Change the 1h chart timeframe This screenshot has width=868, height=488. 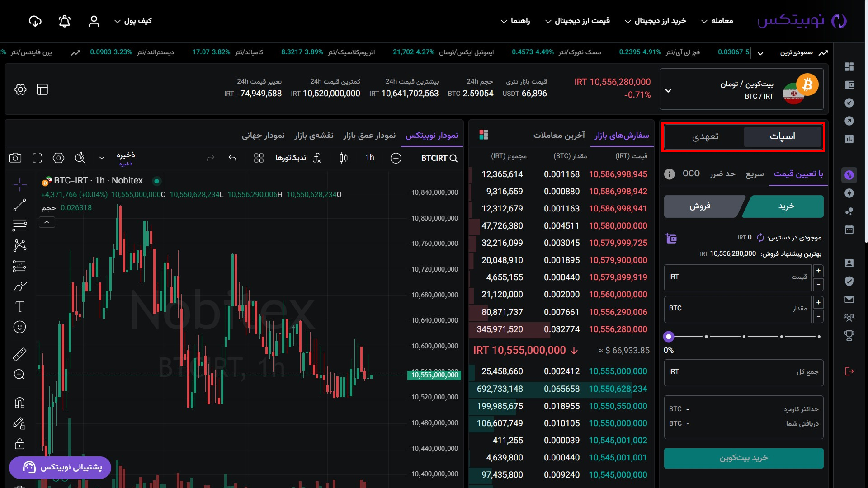tap(370, 158)
